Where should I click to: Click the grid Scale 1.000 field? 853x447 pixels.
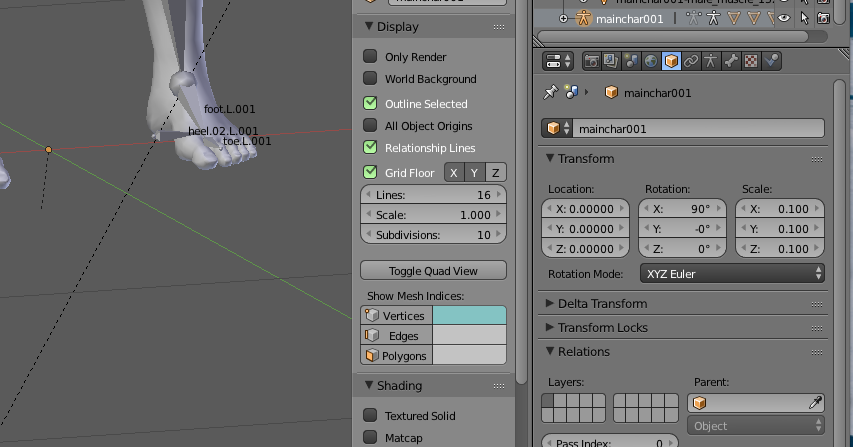click(x=433, y=214)
